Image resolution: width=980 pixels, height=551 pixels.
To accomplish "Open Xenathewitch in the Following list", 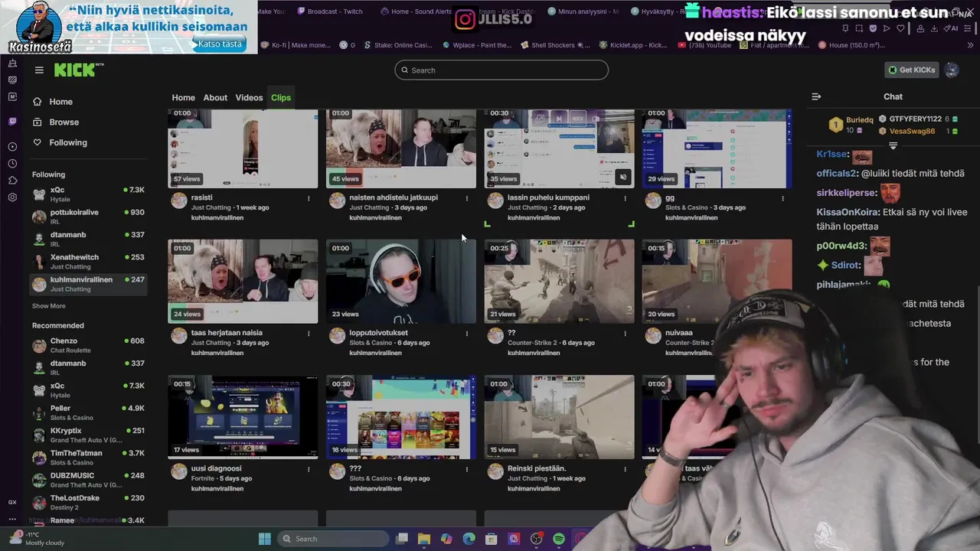I will [88, 262].
